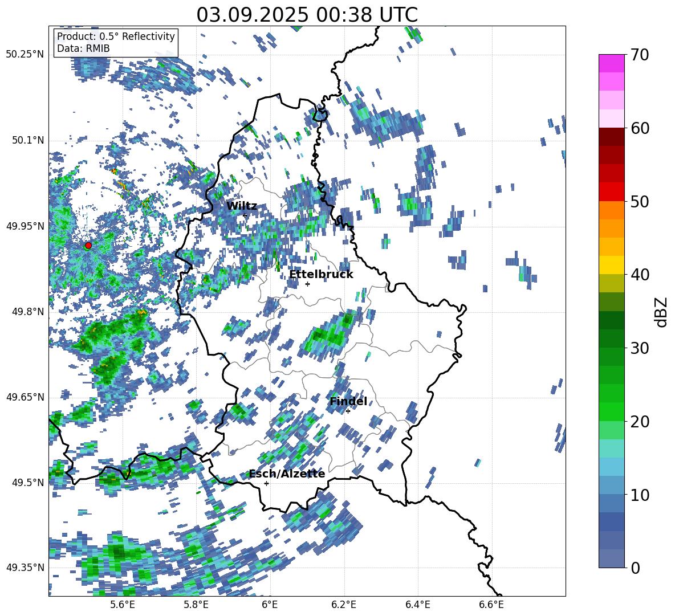Click the 'Data: RMIB' legend text
675x616 pixels.
83,48
